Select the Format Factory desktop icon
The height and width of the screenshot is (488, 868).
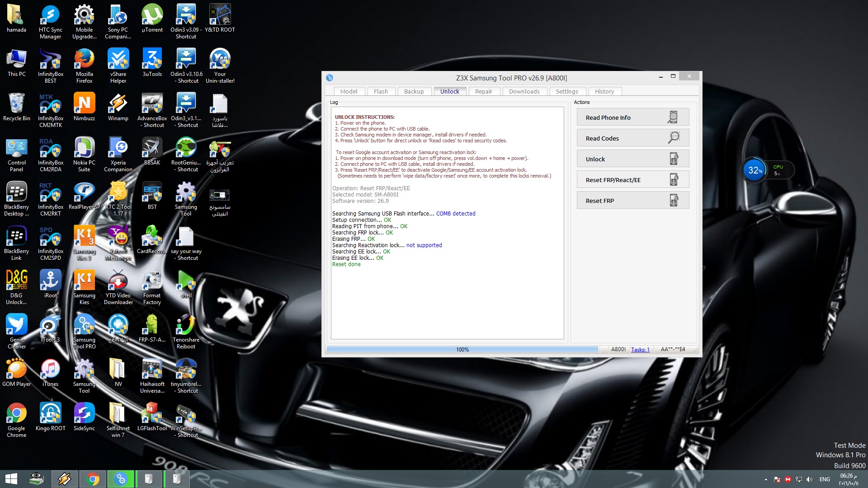(152, 288)
